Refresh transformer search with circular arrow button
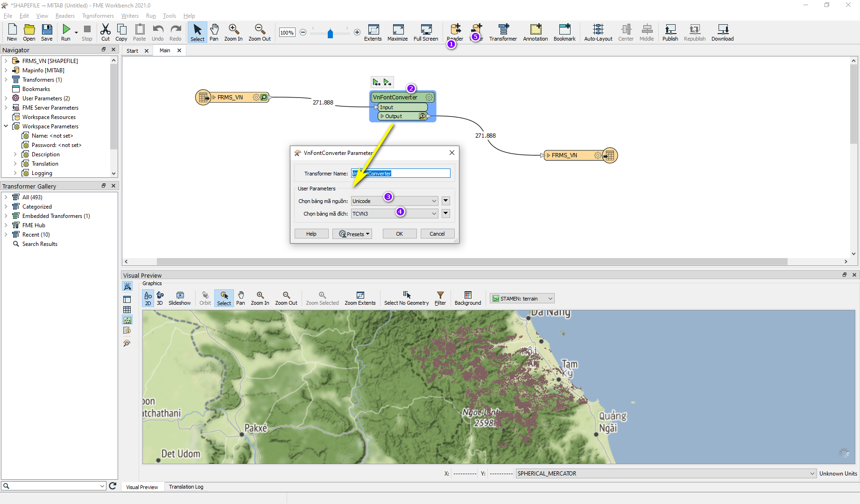Viewport: 860px width, 504px height. (113, 486)
